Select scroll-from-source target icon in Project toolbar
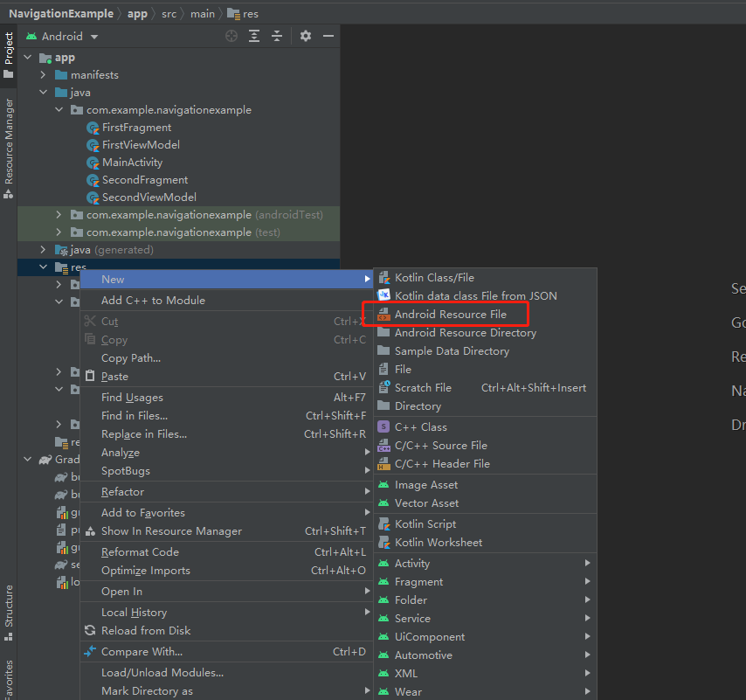 click(x=231, y=36)
